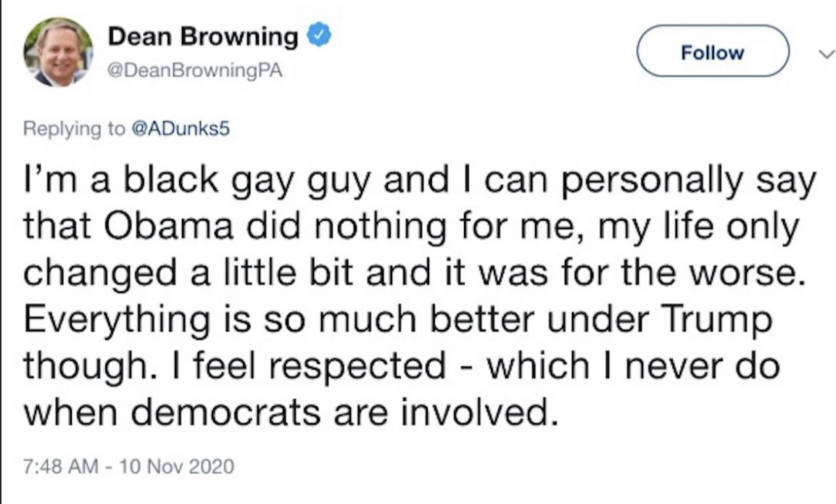Screen dimensions: 836x504
Task: Click the Follow button
Action: pos(711,52)
